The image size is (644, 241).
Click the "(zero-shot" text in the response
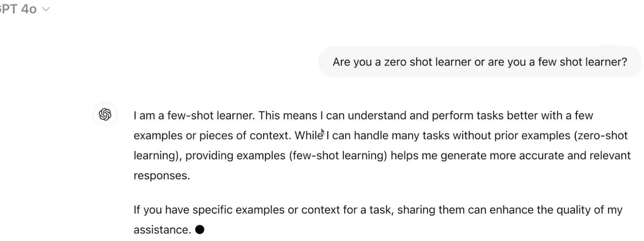(x=601, y=136)
